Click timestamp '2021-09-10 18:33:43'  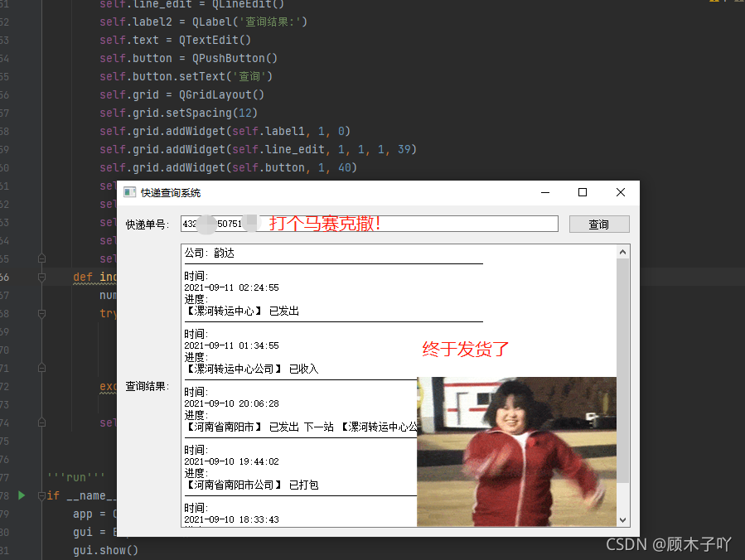coord(231,519)
